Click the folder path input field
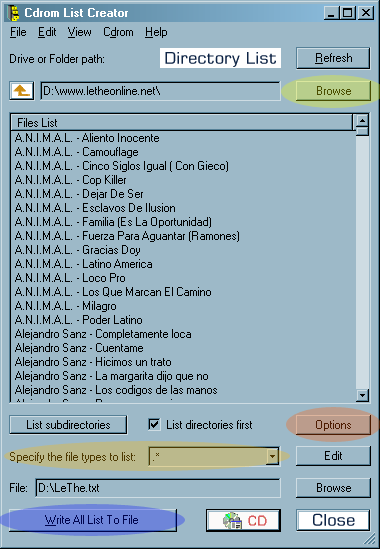The height and width of the screenshot is (549, 380). pos(160,91)
